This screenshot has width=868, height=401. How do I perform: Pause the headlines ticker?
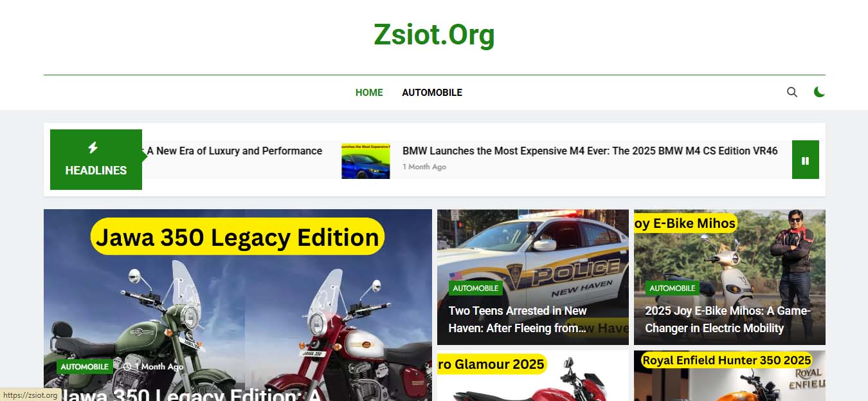pos(806,160)
